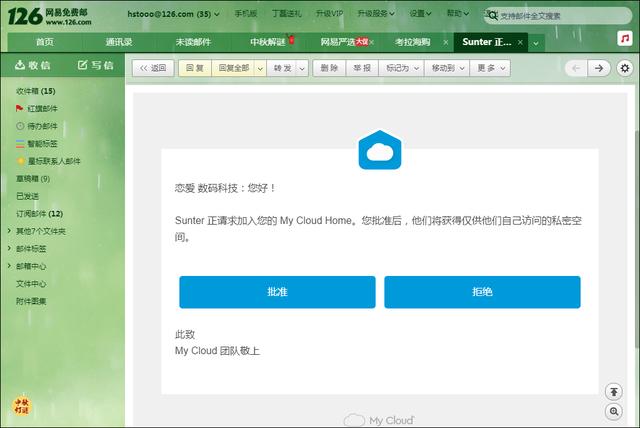Click 回复 reply button
The image size is (640, 428).
(195, 68)
